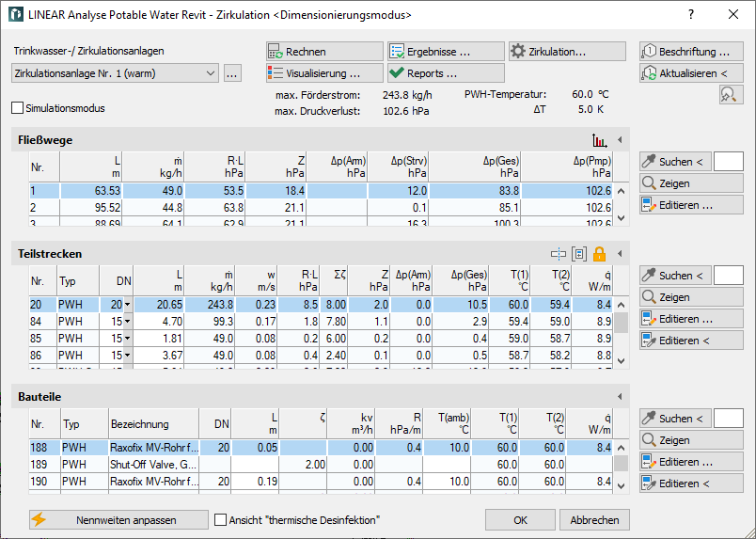Click Zeigen in the Fließwege panel
This screenshot has height=539, width=756.
[x=691, y=183]
